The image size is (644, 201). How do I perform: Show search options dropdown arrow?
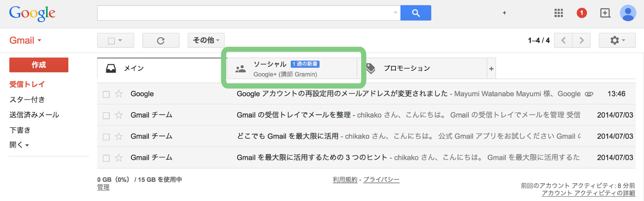coord(395,13)
